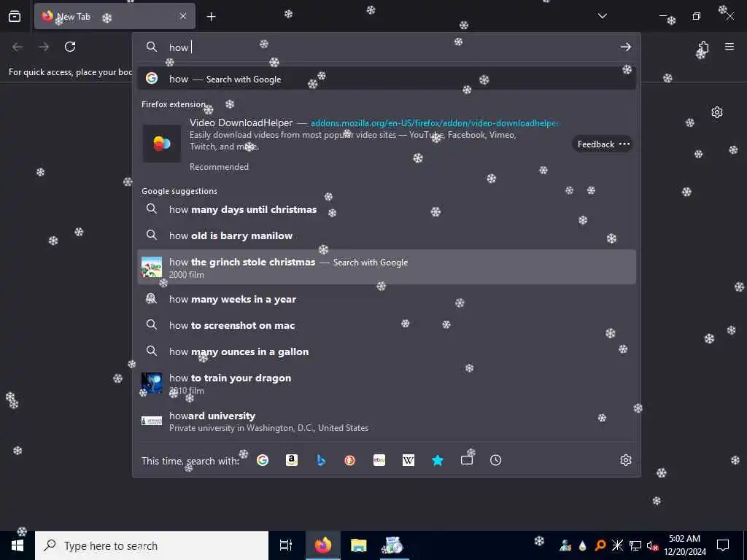Click the volume speaker tray icon
The width and height of the screenshot is (747, 560).
tap(652, 545)
